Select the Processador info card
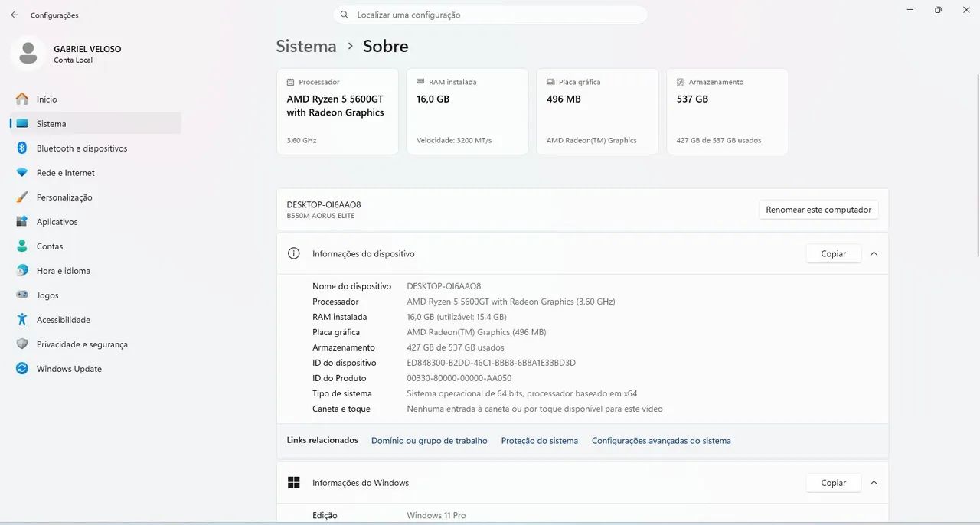The width and height of the screenshot is (980, 525). click(338, 112)
